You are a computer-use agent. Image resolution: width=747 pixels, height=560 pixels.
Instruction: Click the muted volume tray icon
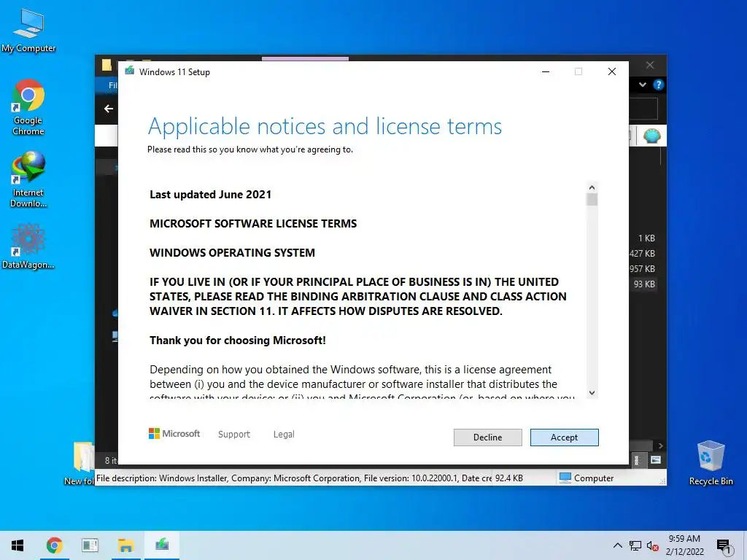coord(653,545)
